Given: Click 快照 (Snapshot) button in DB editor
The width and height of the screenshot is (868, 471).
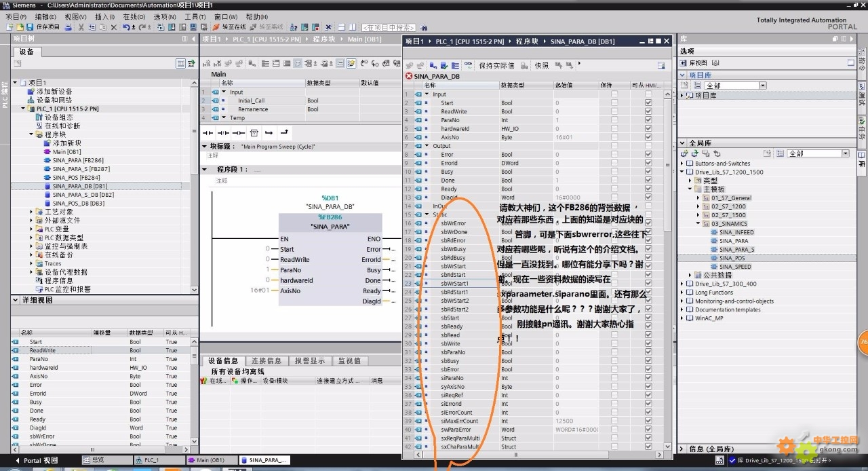Looking at the screenshot, I should pyautogui.click(x=542, y=65).
